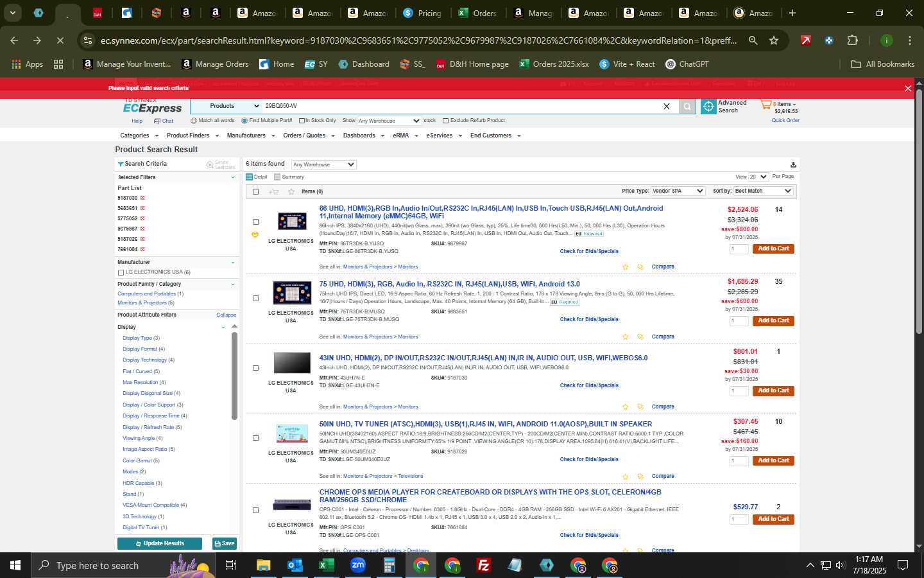This screenshot has height=578, width=924.
Task: Open Orders / Quotes menu
Action: point(309,136)
